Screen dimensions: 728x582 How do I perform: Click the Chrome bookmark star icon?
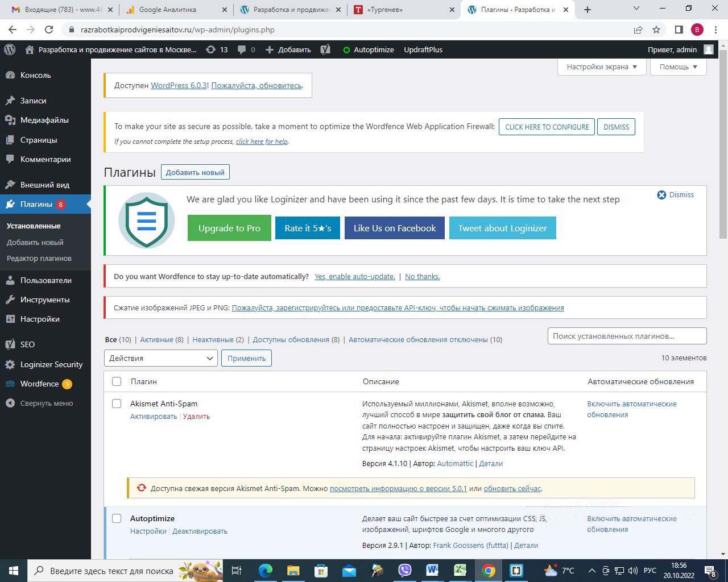click(656, 30)
